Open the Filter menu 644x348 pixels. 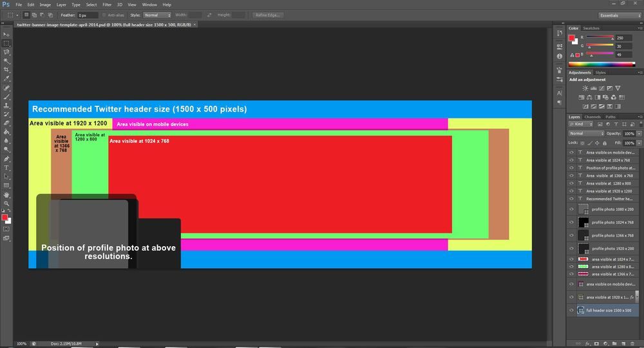(107, 5)
